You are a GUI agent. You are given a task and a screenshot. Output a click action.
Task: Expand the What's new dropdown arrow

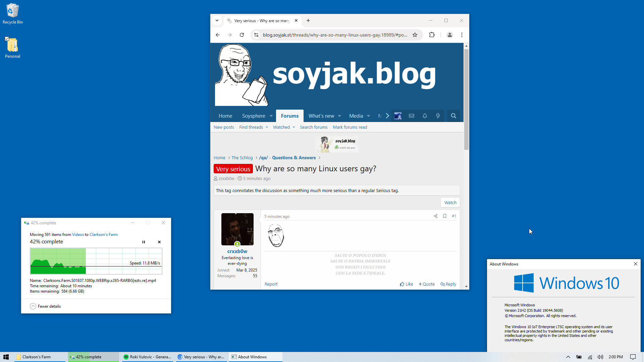pyautogui.click(x=339, y=116)
